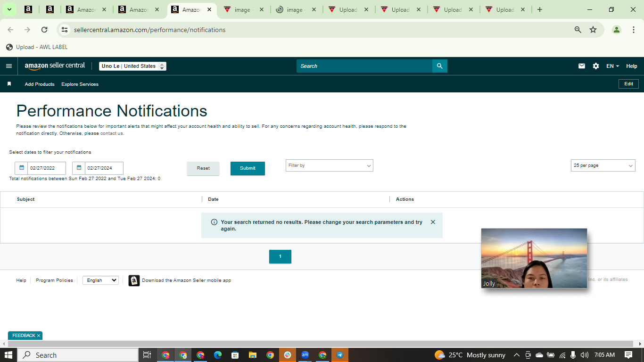Open the messages envelope icon

[582, 66]
